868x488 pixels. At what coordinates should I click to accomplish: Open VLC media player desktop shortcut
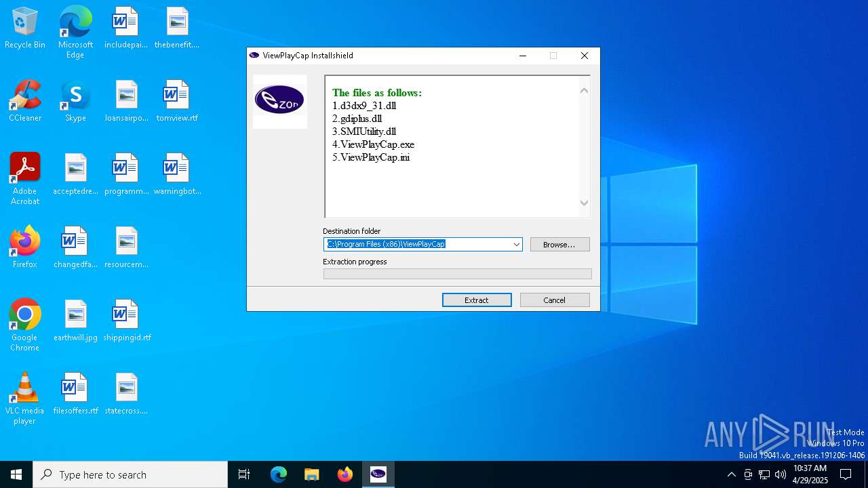pyautogui.click(x=25, y=399)
